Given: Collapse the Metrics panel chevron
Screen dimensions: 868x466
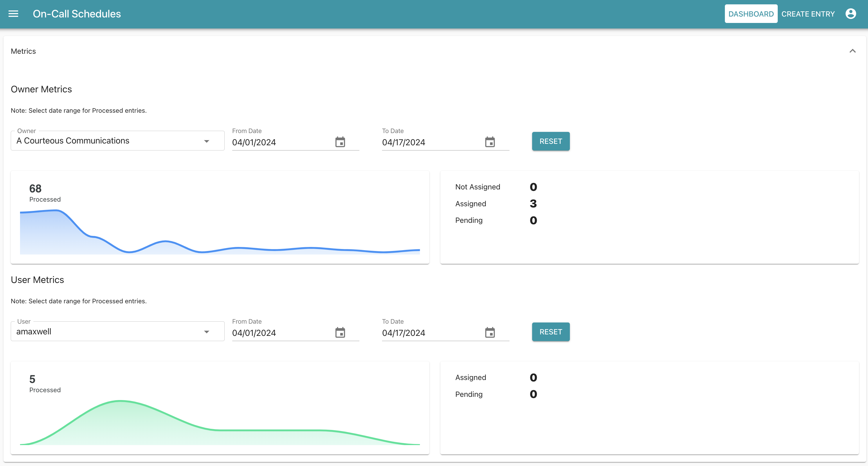Looking at the screenshot, I should pos(852,51).
